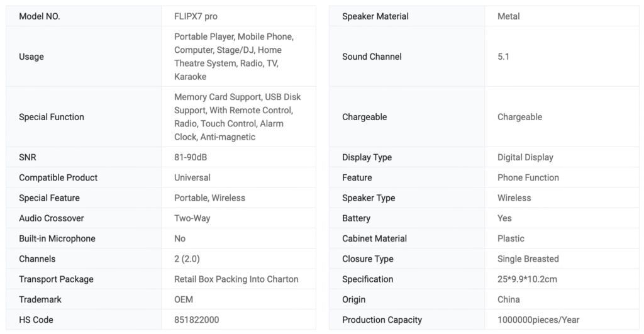Image resolution: width=644 pixels, height=334 pixels.
Task: Select the 81-90dB SNR value
Action: click(194, 157)
